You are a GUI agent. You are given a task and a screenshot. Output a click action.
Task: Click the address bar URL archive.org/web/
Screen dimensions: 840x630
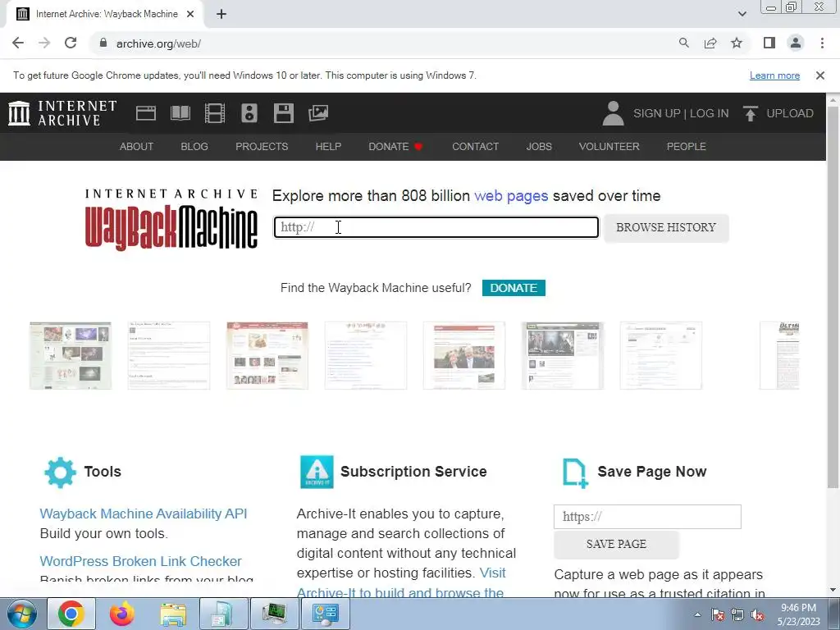pos(158,43)
